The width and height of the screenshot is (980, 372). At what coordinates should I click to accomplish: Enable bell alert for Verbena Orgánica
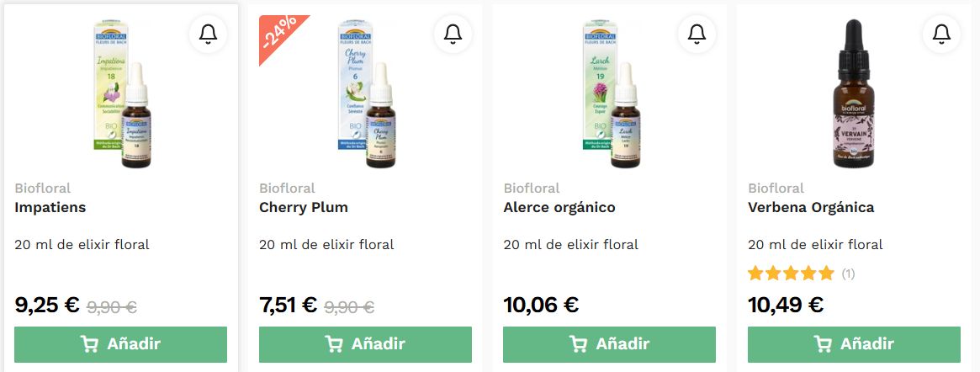click(941, 35)
